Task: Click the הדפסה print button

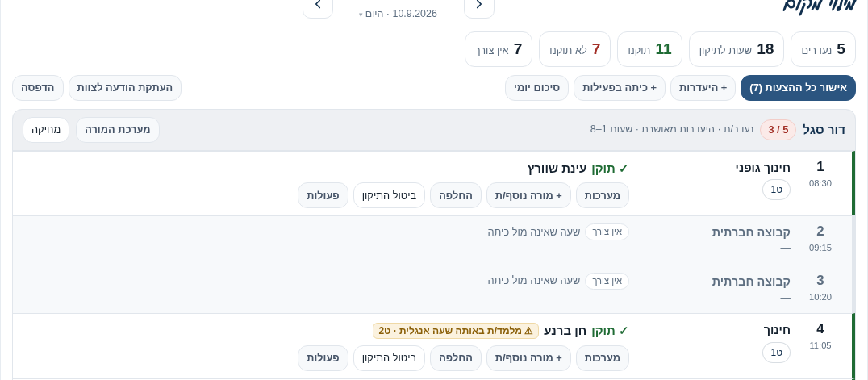Action: pos(38,88)
